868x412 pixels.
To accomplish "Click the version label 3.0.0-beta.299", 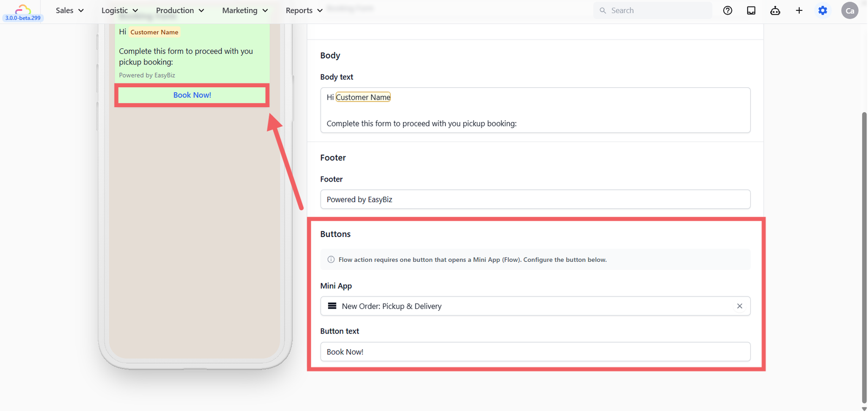I will (23, 18).
